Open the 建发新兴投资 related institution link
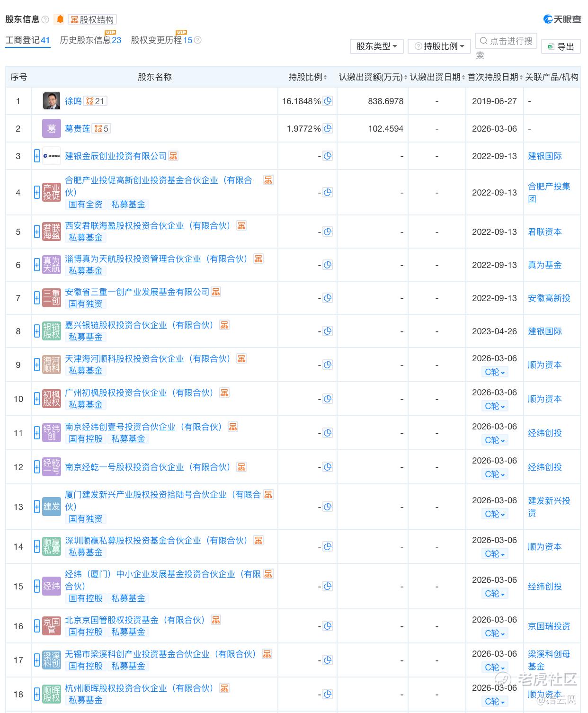 [x=549, y=507]
